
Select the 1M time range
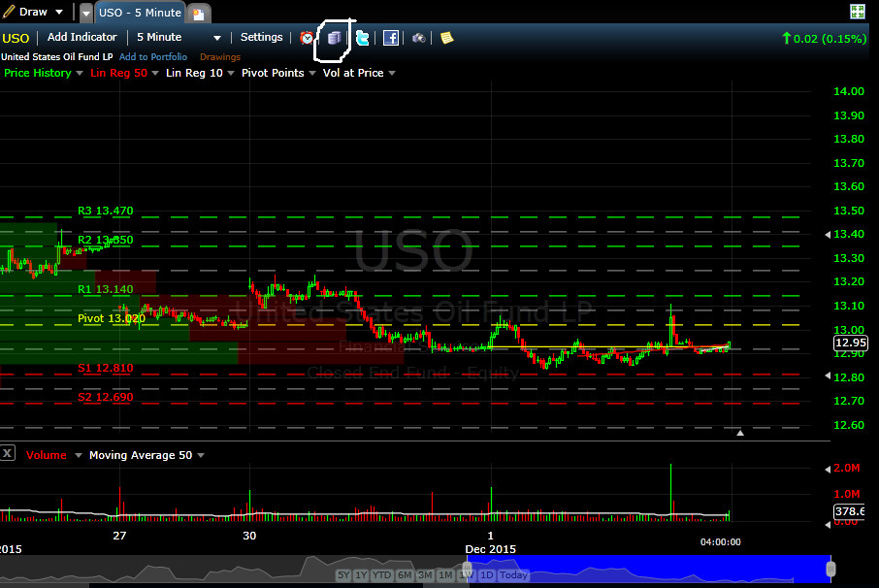click(445, 575)
